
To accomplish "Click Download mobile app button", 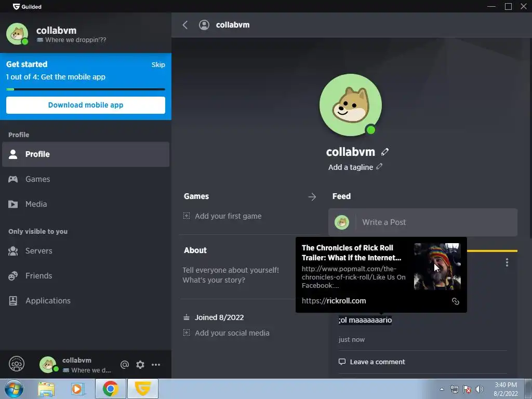I will (x=86, y=105).
